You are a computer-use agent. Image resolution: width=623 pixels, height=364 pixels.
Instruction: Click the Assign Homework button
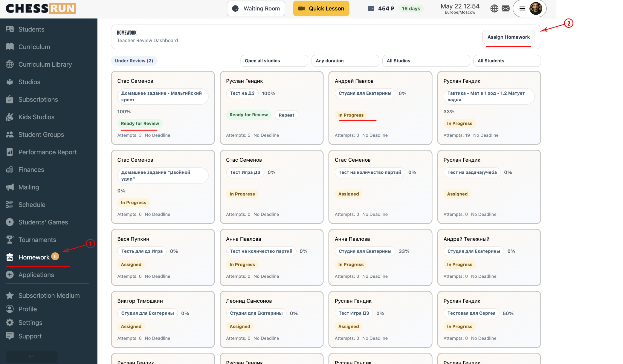[x=509, y=37]
